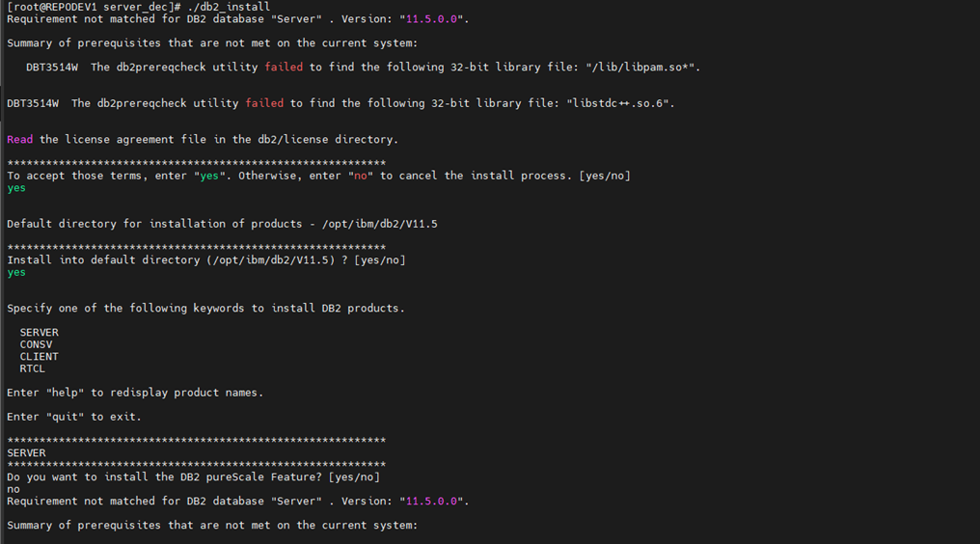
Task: Click 'Enter "quit" to exit.' line
Action: point(74,417)
